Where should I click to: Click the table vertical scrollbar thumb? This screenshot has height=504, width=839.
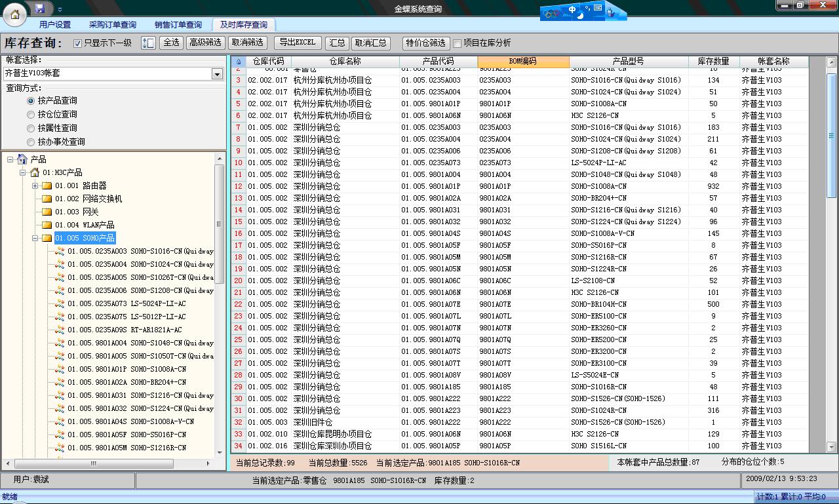tap(831, 137)
